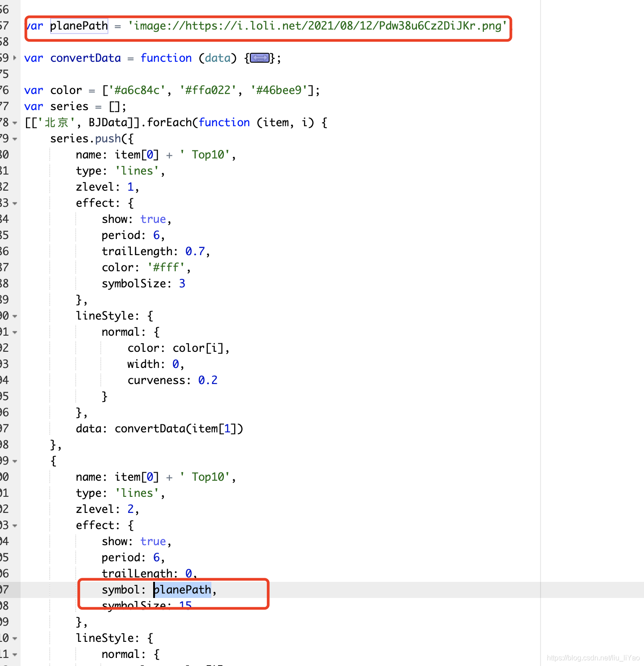
Task: Click the trailLength value 0.7
Action: pos(195,252)
